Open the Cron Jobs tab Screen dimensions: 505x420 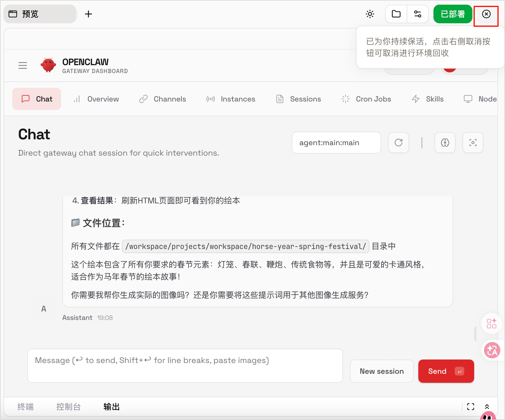[366, 99]
